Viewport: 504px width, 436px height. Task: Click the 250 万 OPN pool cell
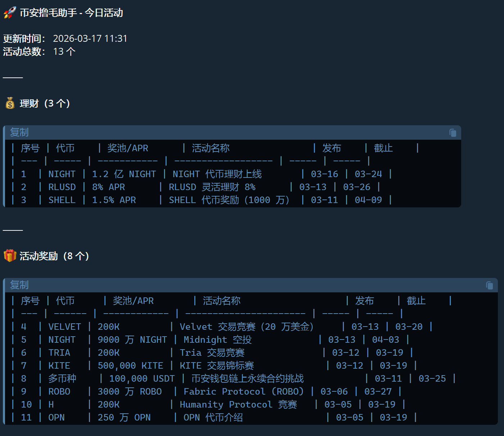pos(124,418)
